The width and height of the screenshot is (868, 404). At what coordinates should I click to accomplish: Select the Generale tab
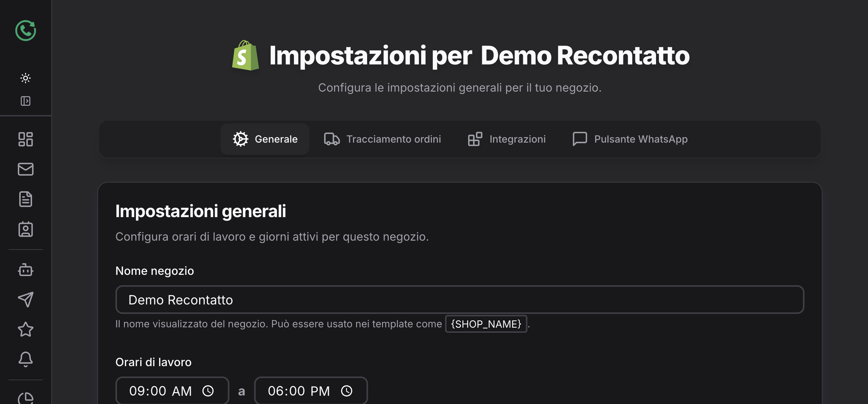point(265,139)
